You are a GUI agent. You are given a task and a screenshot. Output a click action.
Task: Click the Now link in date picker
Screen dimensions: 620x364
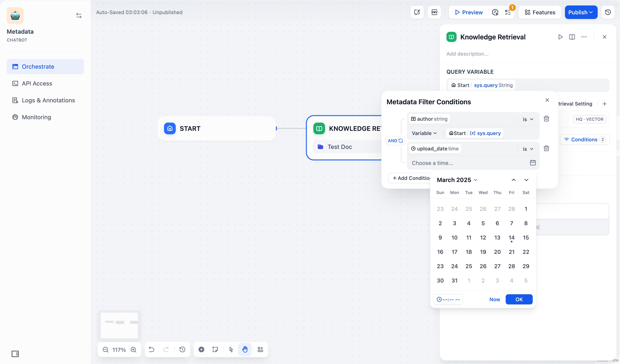(x=494, y=299)
